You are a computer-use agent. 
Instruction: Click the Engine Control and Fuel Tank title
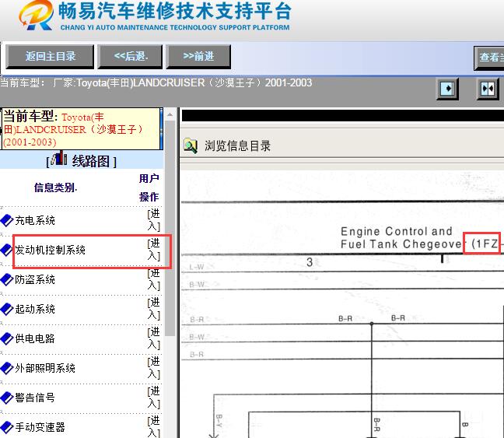coord(401,237)
